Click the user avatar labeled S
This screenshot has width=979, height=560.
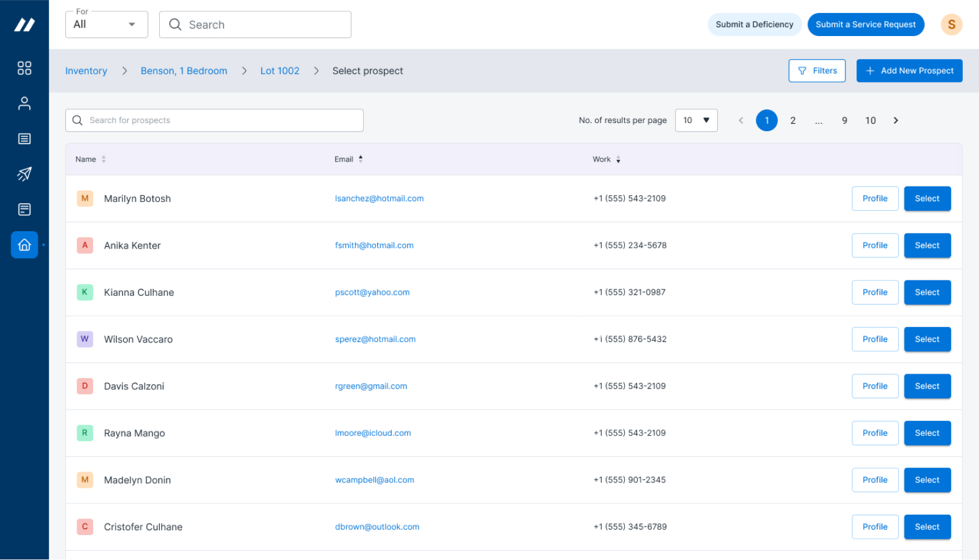(x=951, y=24)
